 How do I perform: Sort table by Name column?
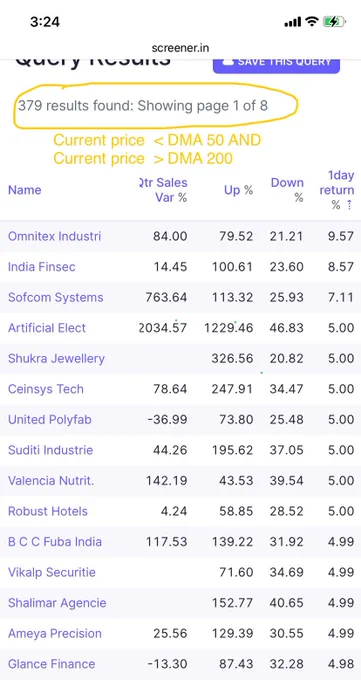(25, 190)
